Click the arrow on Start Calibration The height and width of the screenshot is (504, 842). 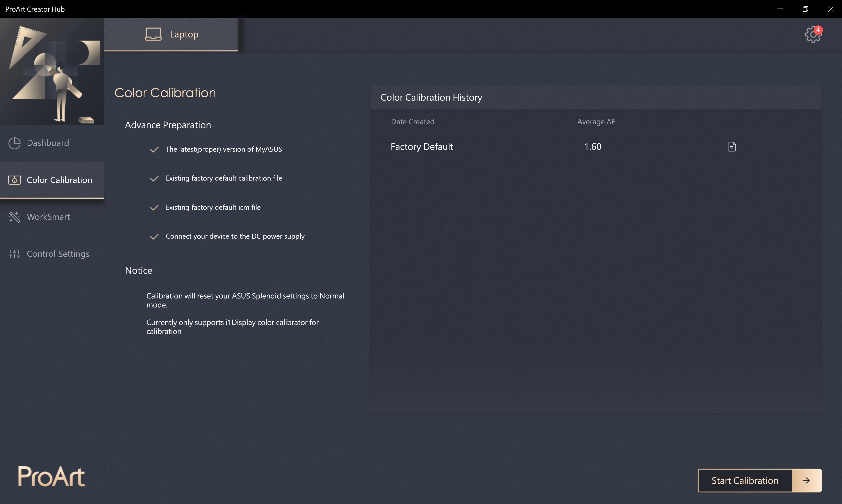[x=806, y=480]
